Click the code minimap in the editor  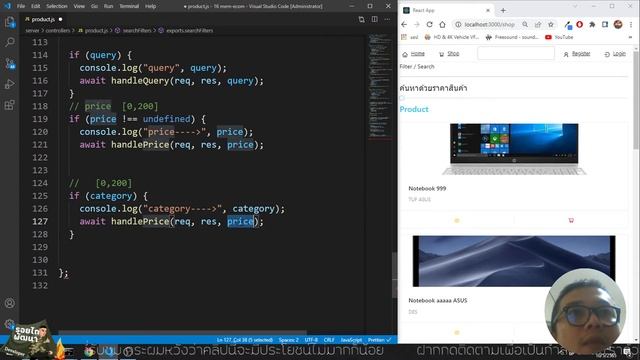(380, 87)
